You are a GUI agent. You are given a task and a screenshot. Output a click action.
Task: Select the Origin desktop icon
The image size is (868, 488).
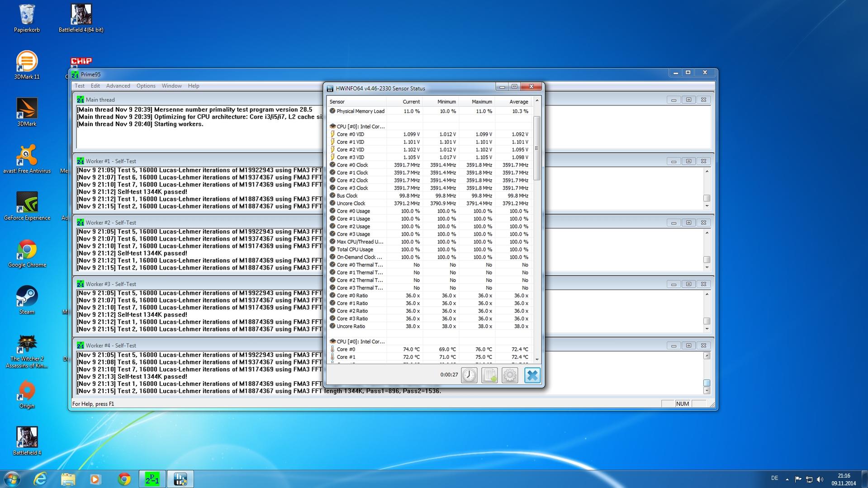[x=27, y=395]
